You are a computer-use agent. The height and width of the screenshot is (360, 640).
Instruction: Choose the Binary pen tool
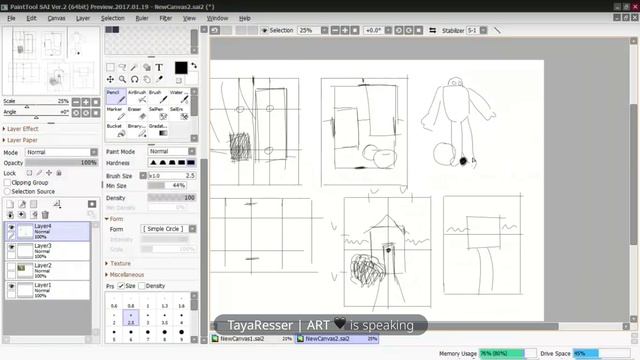tap(137, 131)
